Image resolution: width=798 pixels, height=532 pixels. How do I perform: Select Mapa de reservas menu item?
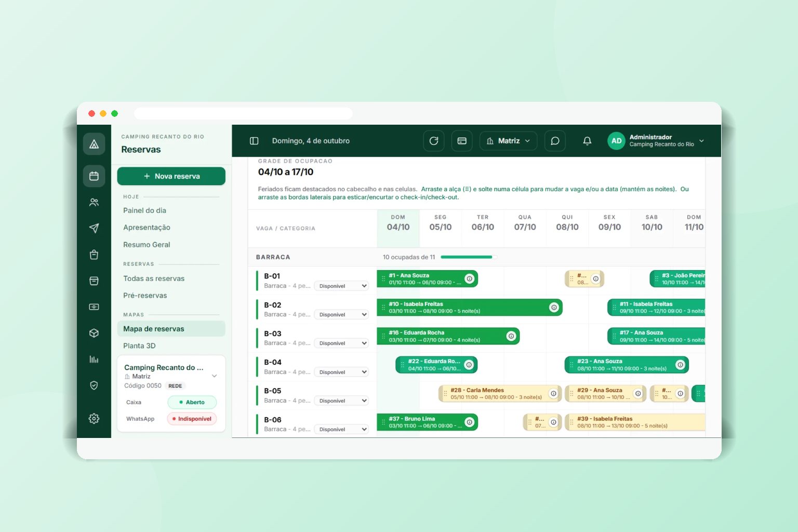(x=171, y=329)
